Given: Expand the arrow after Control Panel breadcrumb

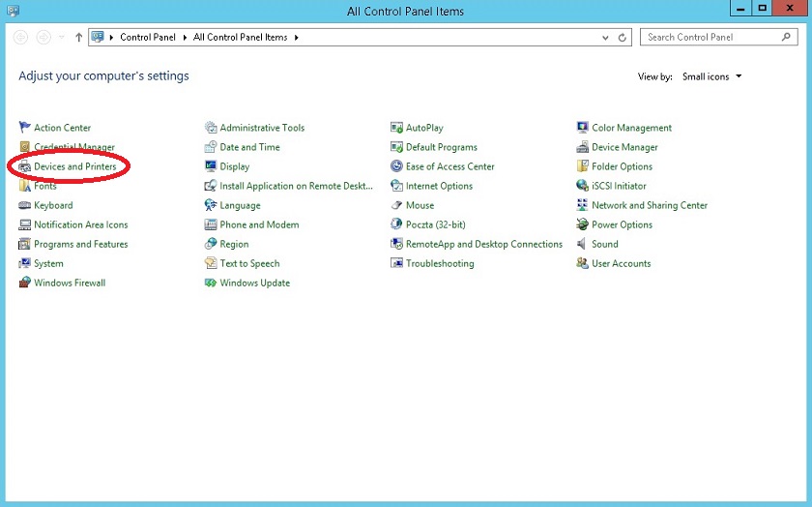Looking at the screenshot, I should pos(185,38).
